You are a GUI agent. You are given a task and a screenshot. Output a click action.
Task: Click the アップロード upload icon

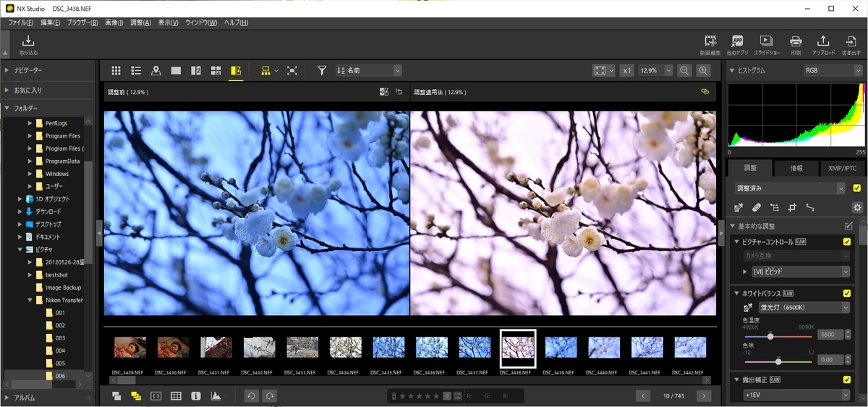(823, 45)
